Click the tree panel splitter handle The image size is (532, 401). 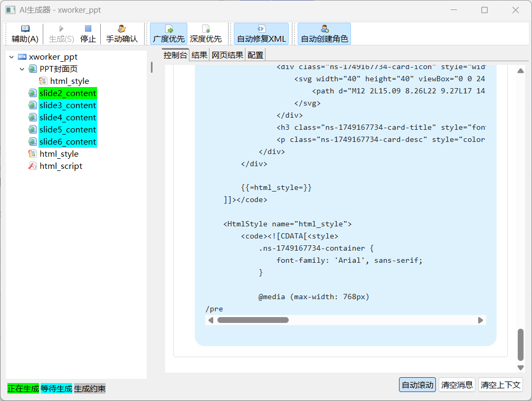point(151,67)
